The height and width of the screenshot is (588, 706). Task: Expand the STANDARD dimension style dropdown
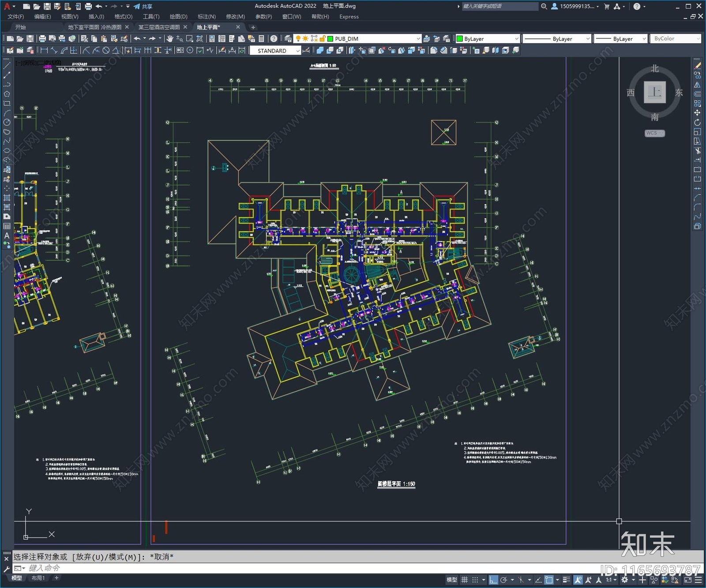[x=298, y=51]
